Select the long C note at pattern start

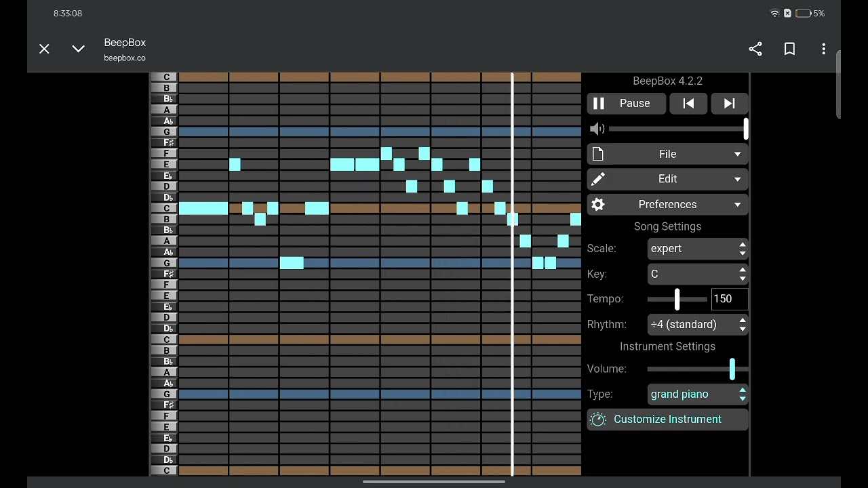coord(203,208)
